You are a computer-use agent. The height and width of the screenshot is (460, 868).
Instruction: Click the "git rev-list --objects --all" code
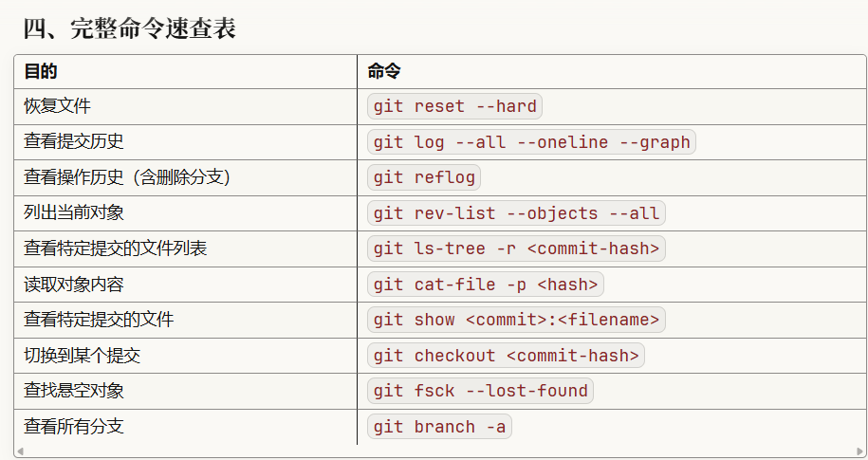pos(516,213)
